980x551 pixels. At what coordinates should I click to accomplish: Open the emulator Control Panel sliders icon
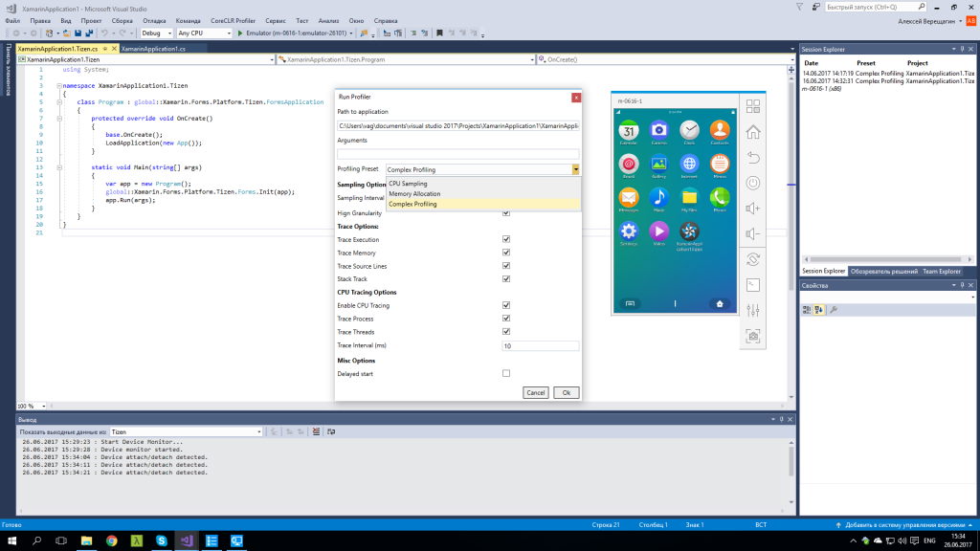[x=752, y=310]
